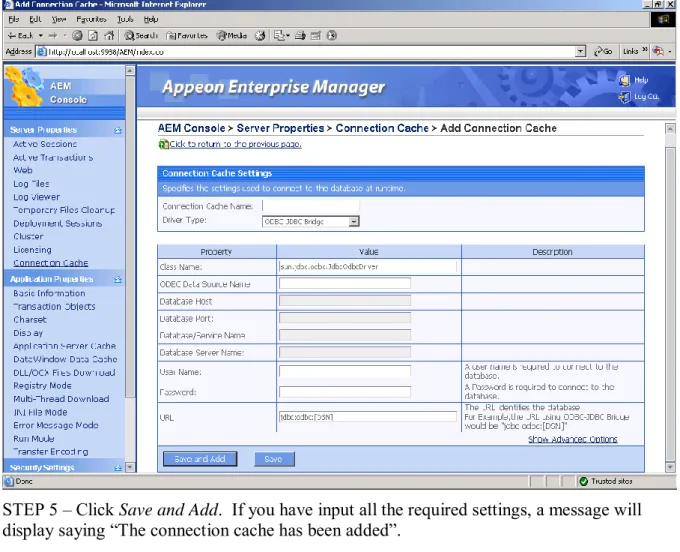Click the Forward arrow icon

pyautogui.click(x=52, y=36)
